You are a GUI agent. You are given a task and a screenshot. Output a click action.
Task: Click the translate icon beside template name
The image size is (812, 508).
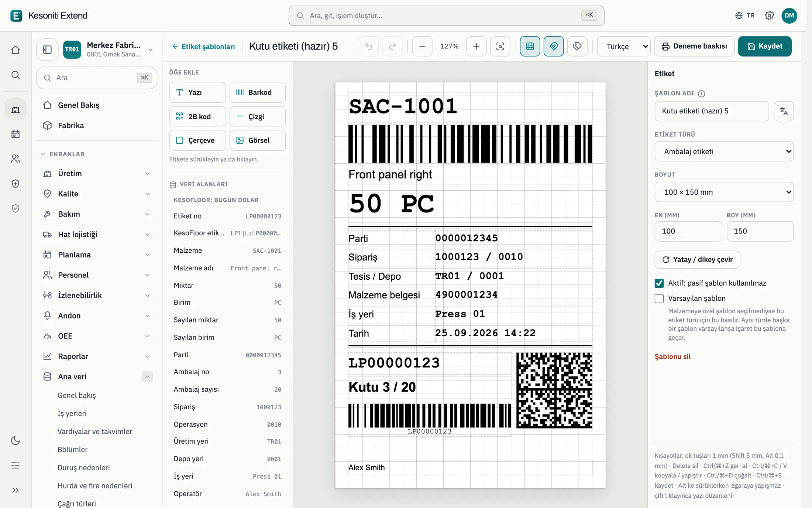[784, 111]
